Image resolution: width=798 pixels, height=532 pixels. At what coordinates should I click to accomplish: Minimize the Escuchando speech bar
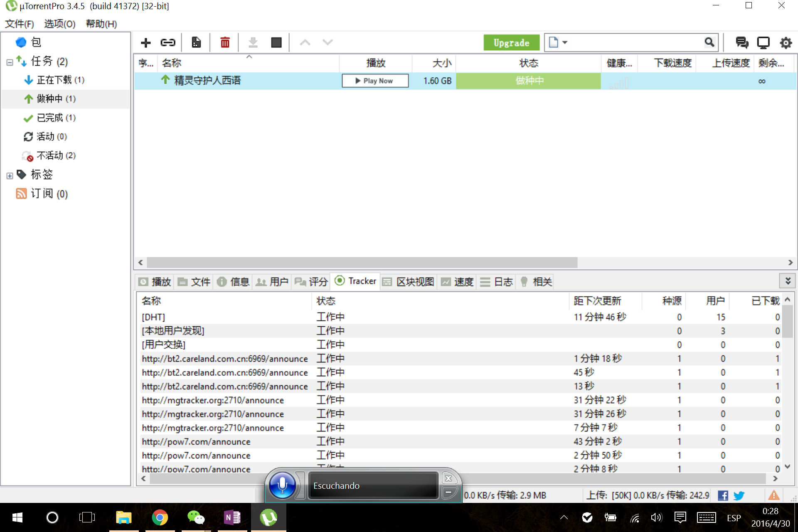[x=448, y=493]
